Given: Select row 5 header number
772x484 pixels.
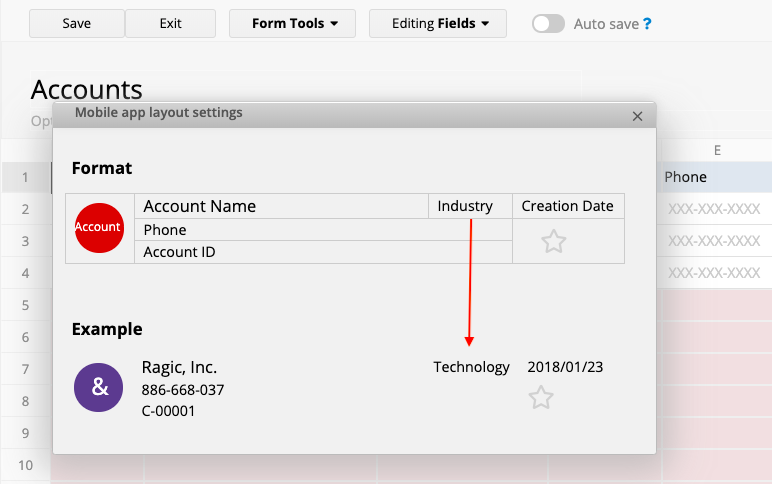Looking at the screenshot, I should pyautogui.click(x=25, y=305).
